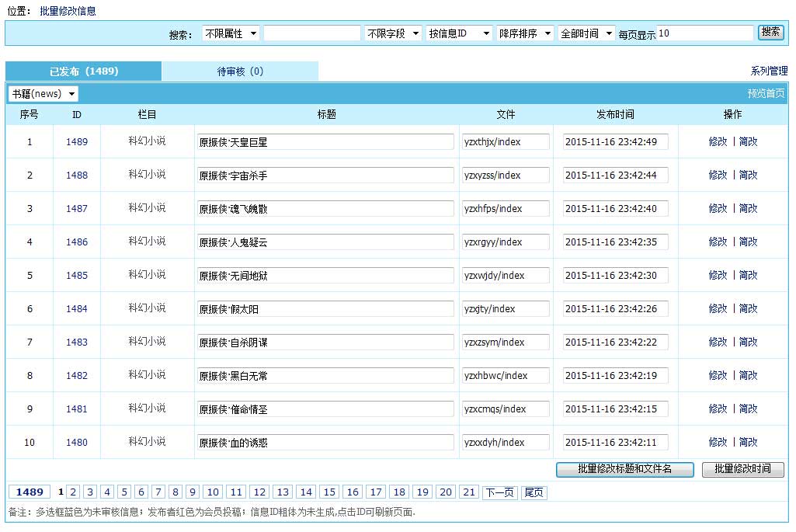Click the 预览首页 link
The image size is (796, 532).
tap(765, 94)
